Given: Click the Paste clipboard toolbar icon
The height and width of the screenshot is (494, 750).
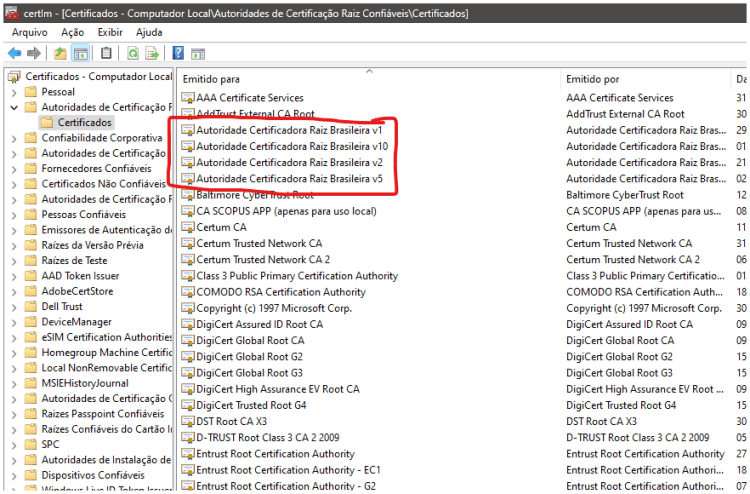Looking at the screenshot, I should (106, 53).
